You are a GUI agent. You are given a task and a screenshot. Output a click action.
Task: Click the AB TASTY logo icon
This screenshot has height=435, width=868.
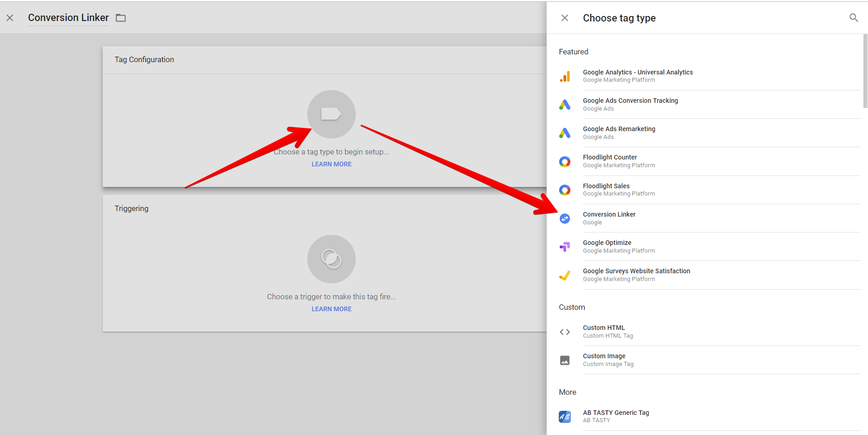click(565, 417)
